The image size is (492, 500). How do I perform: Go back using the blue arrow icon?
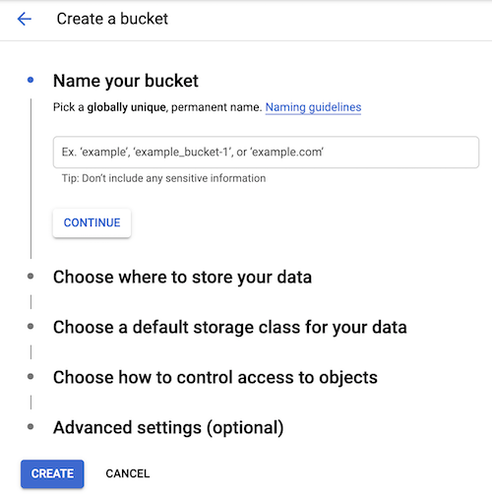click(24, 19)
